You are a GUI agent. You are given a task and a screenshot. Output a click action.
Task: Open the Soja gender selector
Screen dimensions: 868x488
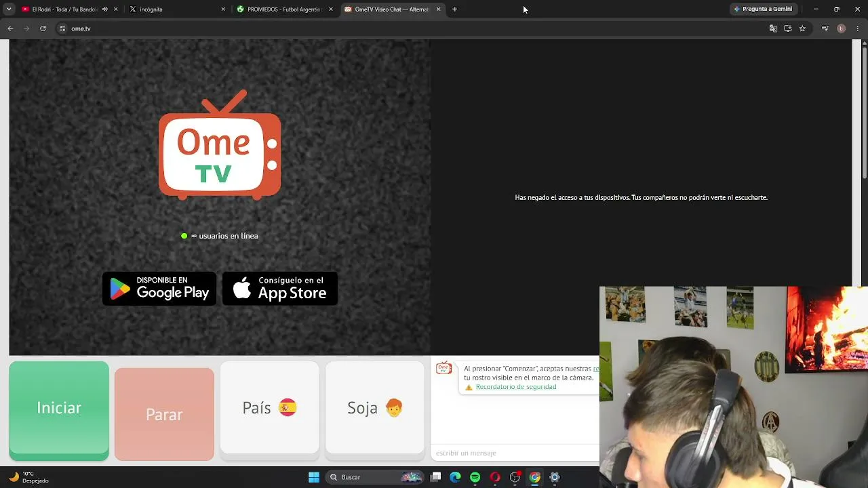(375, 407)
